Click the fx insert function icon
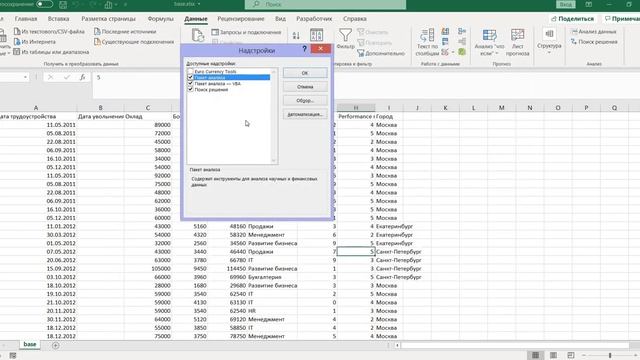The image size is (640, 360). [82, 77]
